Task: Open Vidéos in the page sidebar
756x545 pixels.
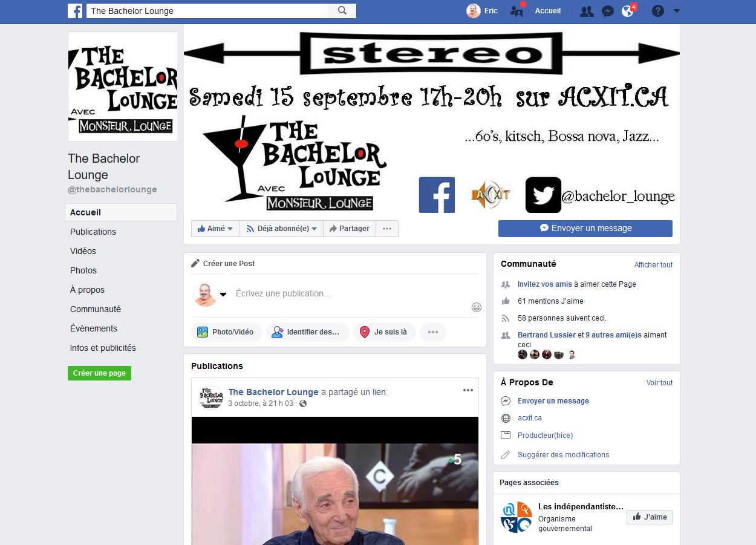Action: (83, 251)
